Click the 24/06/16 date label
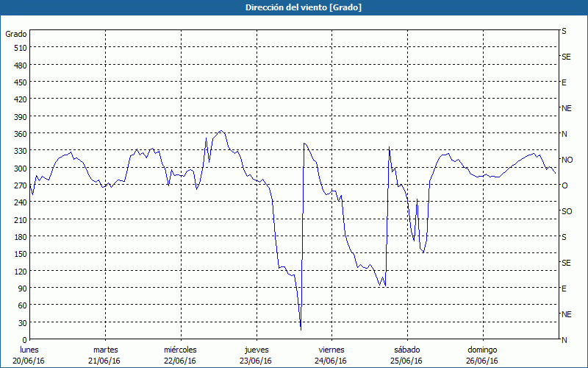This screenshot has width=588, height=368. pos(331,361)
